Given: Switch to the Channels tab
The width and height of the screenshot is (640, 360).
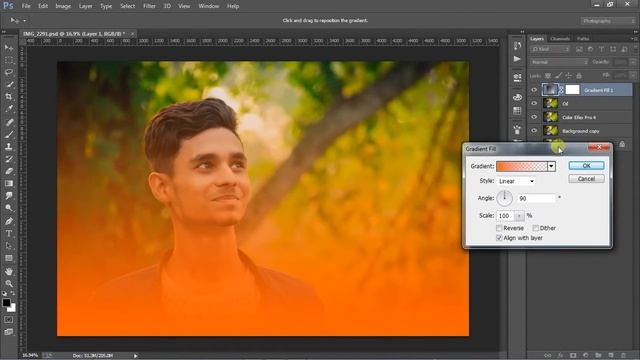Looking at the screenshot, I should 560,39.
